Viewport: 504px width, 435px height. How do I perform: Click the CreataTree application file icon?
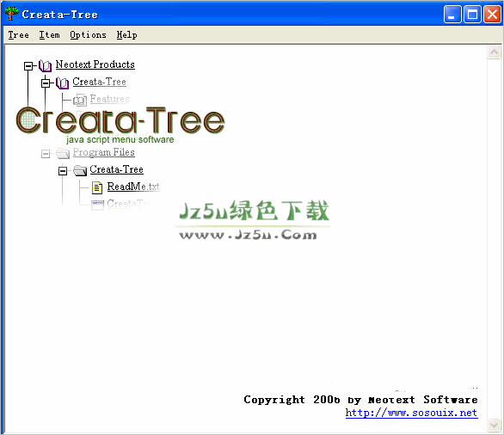tap(97, 205)
